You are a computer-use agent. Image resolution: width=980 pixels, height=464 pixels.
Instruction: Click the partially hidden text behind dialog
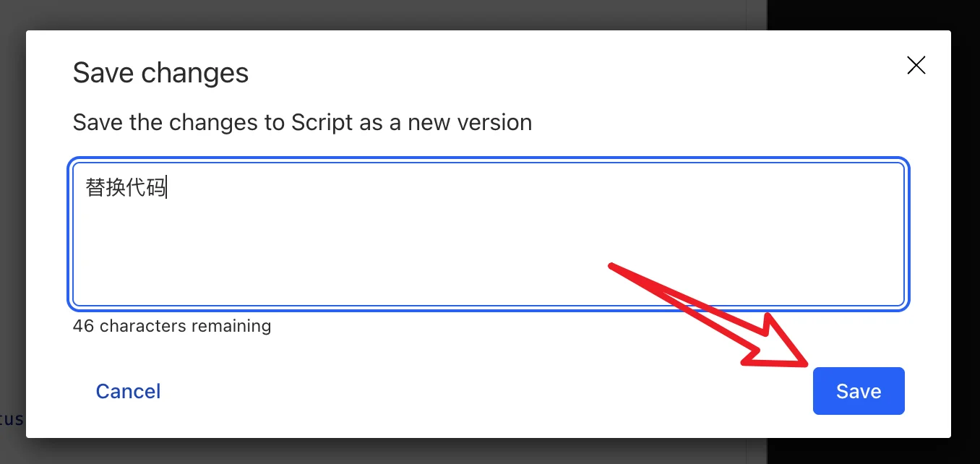click(x=12, y=419)
